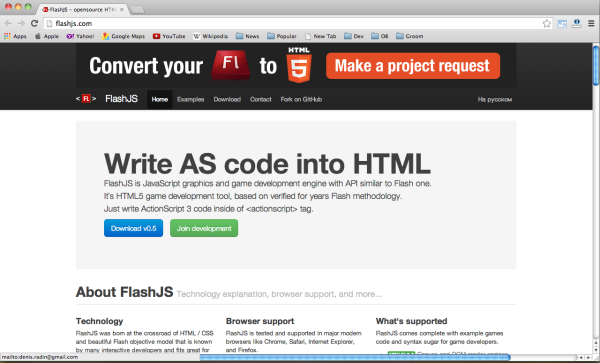The image size is (600, 363).
Task: Open the Apps bookmarks shortcut
Action: click(15, 36)
